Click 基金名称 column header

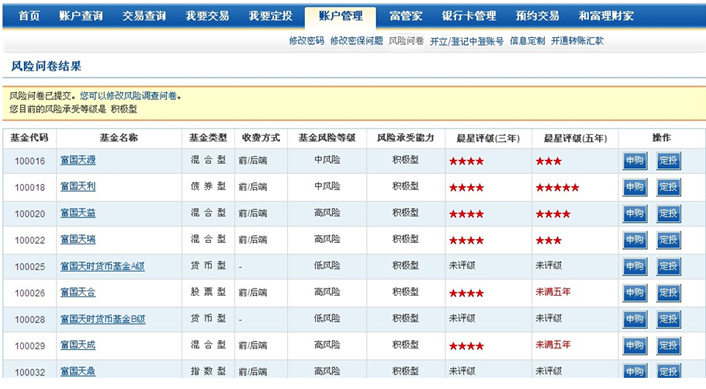point(119,138)
